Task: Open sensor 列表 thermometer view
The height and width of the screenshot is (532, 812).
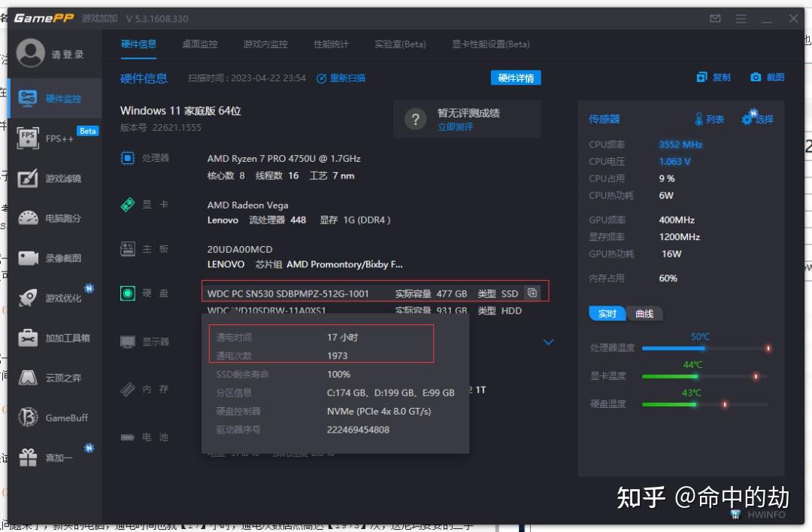Action: pyautogui.click(x=709, y=119)
